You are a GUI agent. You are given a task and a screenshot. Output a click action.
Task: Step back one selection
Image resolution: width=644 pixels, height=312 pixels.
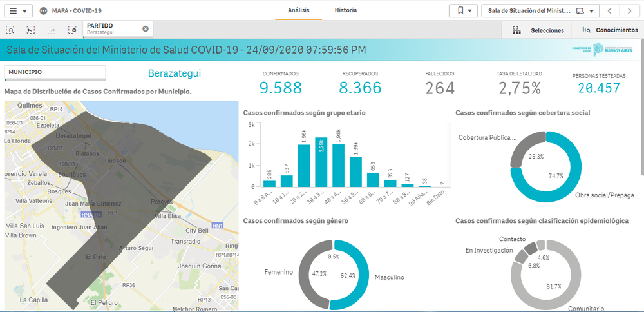(x=31, y=30)
